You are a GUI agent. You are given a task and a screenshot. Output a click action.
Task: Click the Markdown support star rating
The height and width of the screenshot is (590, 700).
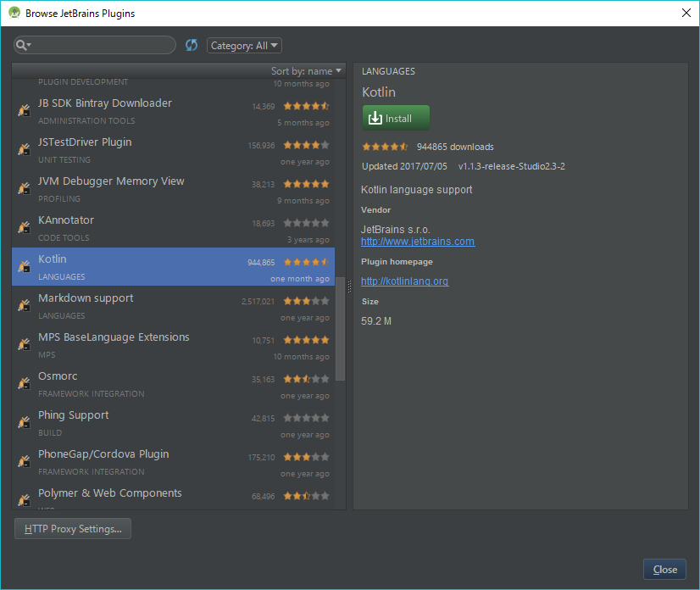point(306,301)
